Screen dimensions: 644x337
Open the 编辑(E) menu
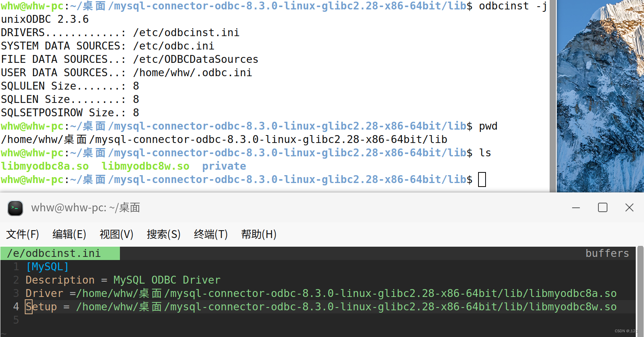coord(69,234)
